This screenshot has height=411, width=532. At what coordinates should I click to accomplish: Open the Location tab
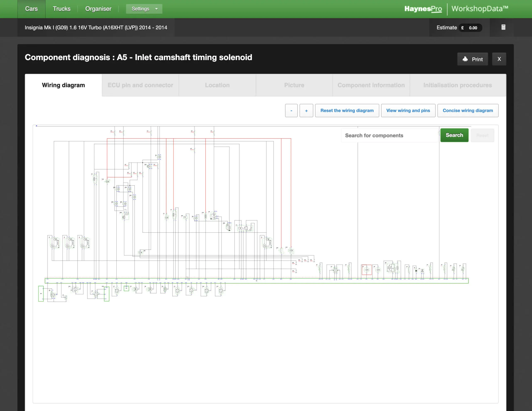[x=217, y=85]
